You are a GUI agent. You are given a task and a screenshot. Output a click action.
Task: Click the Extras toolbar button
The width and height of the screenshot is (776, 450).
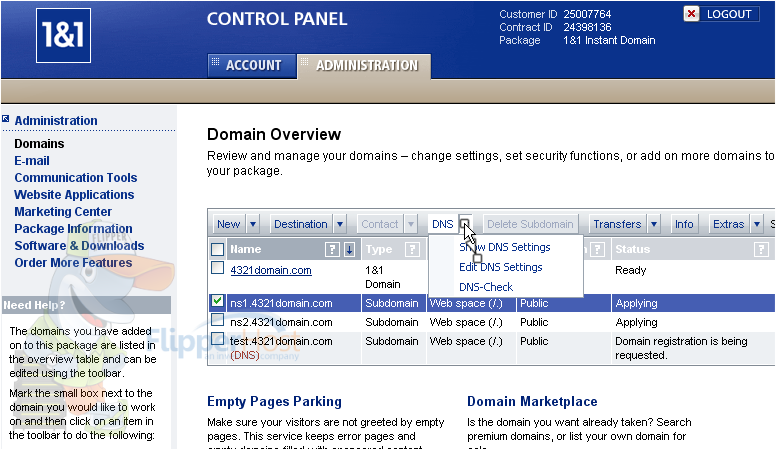728,224
